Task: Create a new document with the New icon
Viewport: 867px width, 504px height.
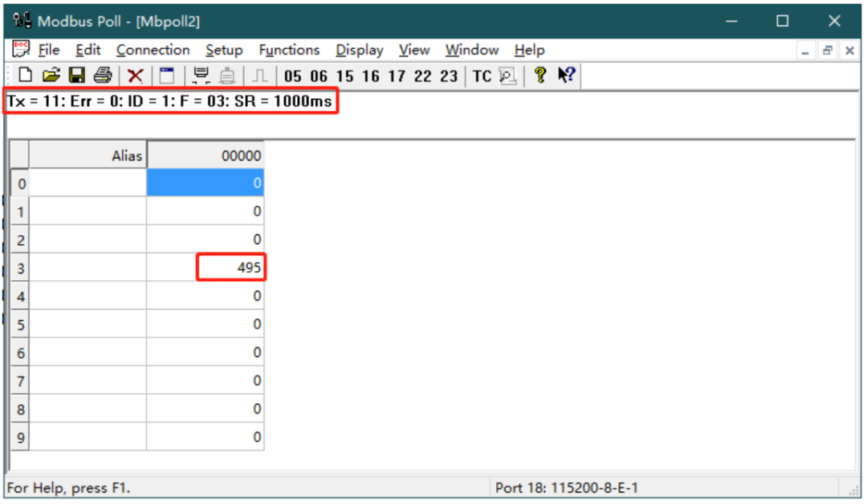Action: pos(25,75)
